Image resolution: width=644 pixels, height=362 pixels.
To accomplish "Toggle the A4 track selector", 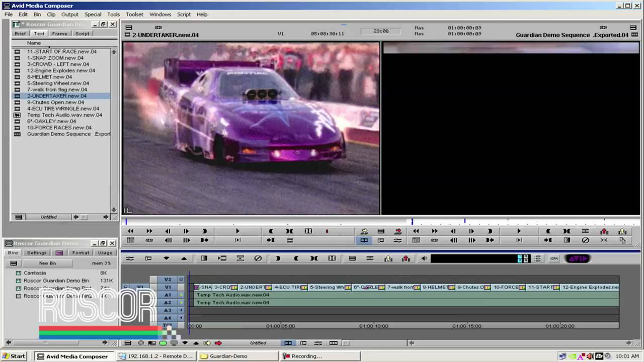I will click(x=168, y=318).
